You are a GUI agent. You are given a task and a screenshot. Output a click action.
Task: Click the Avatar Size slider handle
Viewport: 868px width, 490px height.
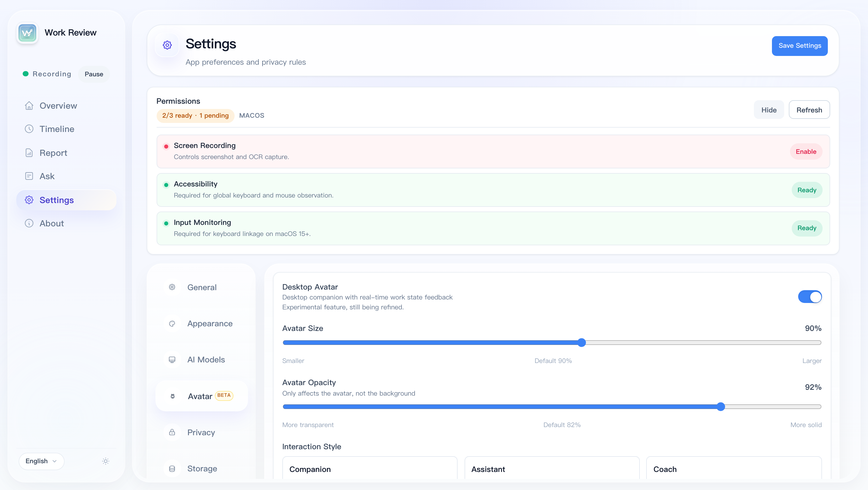click(x=581, y=343)
